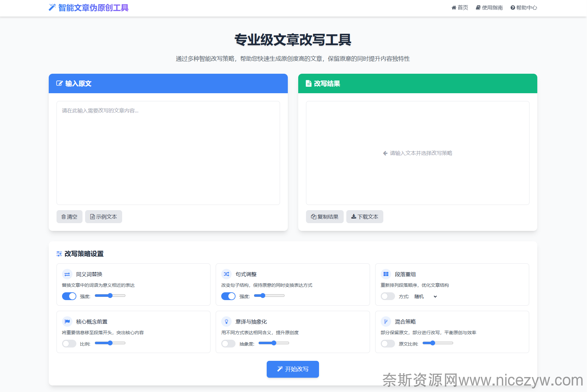
Task: Click the core concept flag icon
Action: [x=67, y=322]
